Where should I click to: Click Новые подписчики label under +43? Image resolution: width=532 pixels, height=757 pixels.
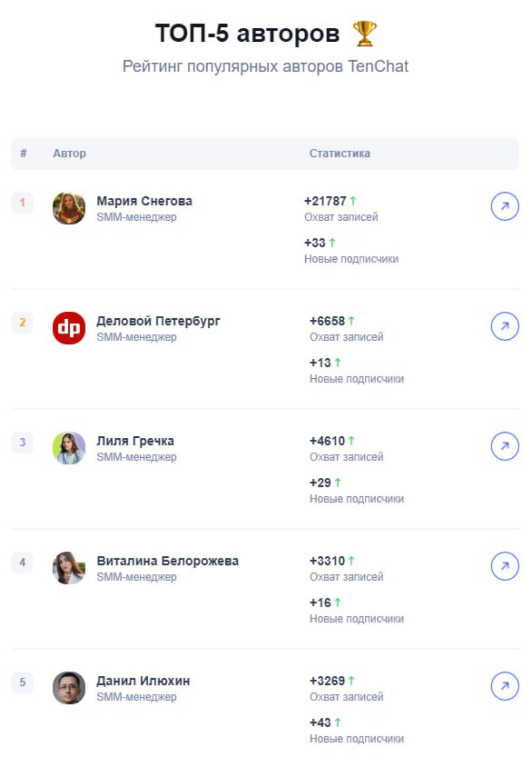click(x=357, y=739)
